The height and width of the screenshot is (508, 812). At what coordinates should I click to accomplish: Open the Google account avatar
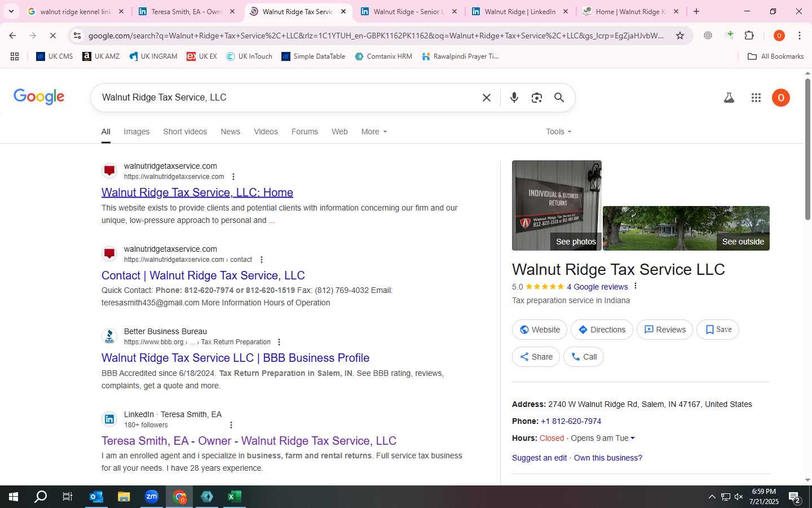coord(781,98)
